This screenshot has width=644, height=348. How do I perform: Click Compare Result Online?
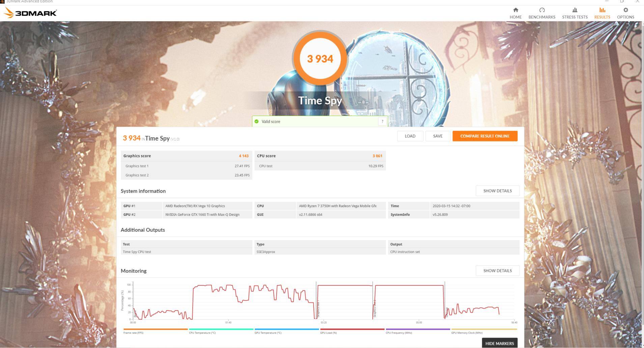(x=484, y=136)
